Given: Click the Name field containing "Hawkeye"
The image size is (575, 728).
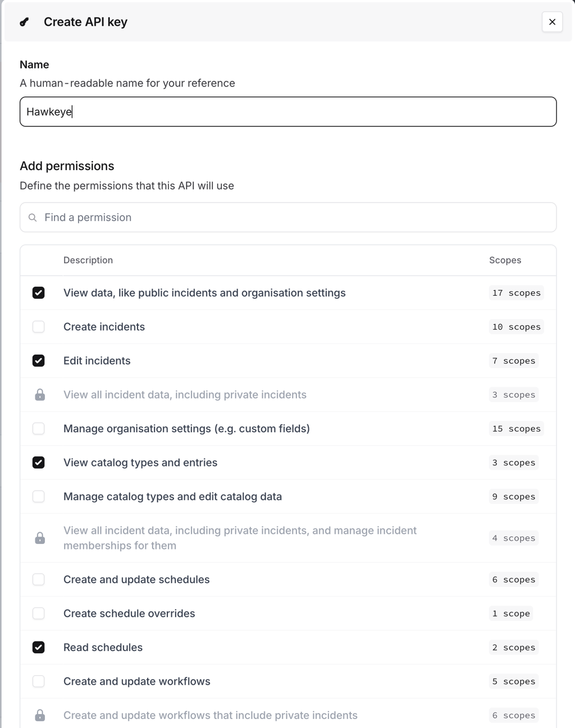Looking at the screenshot, I should click(x=287, y=112).
